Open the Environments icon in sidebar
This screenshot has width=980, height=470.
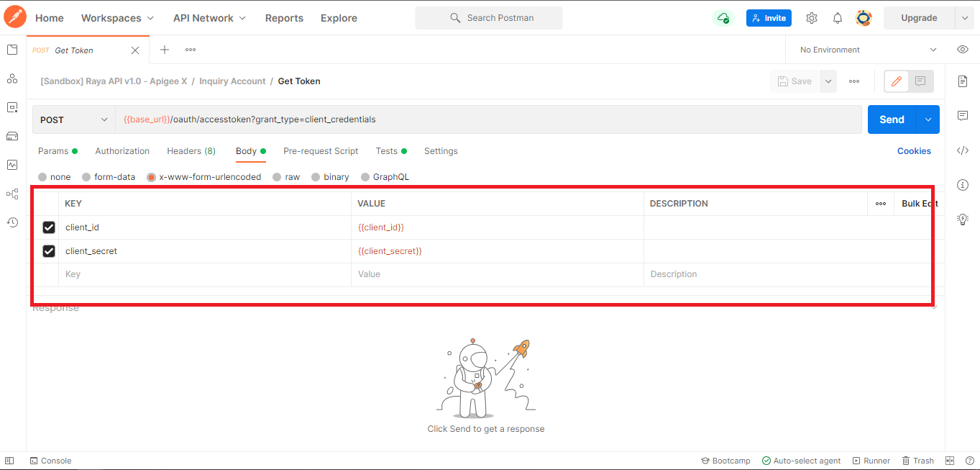pos(12,107)
